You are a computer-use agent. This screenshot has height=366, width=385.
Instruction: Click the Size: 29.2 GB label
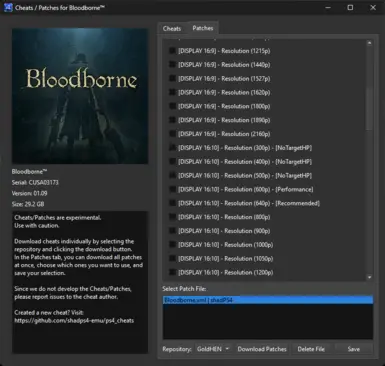coord(28,204)
